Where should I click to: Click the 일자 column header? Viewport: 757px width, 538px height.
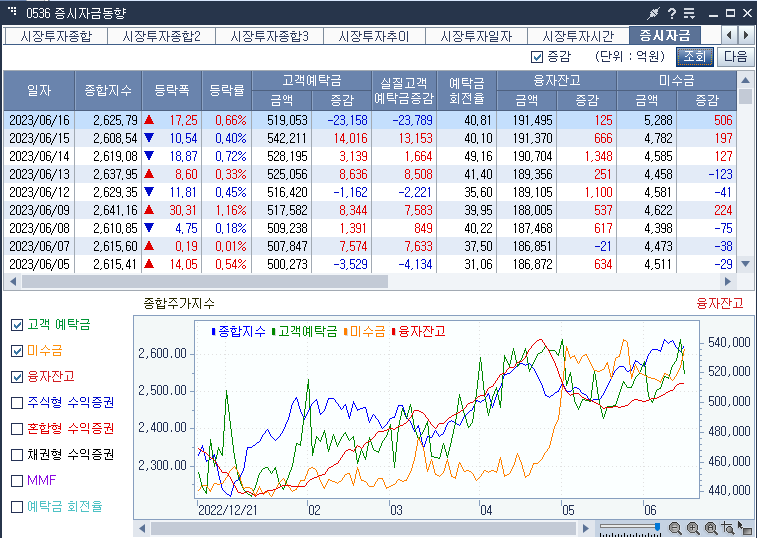(x=39, y=90)
